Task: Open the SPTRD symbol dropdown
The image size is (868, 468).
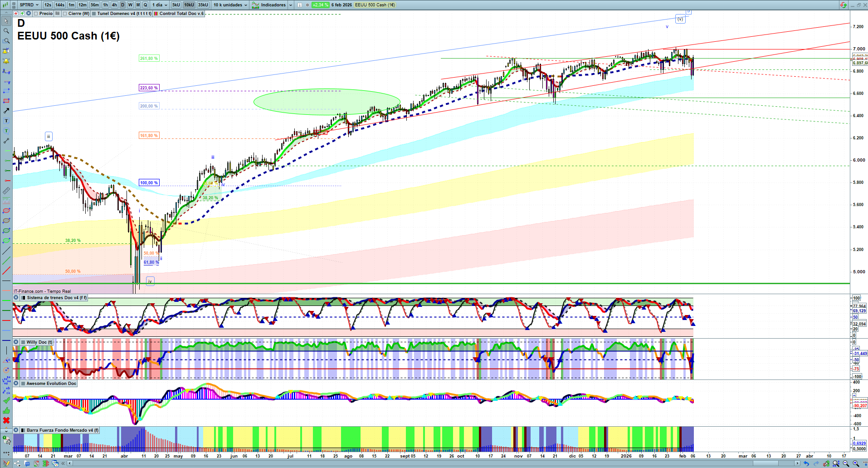Action: [x=29, y=5]
